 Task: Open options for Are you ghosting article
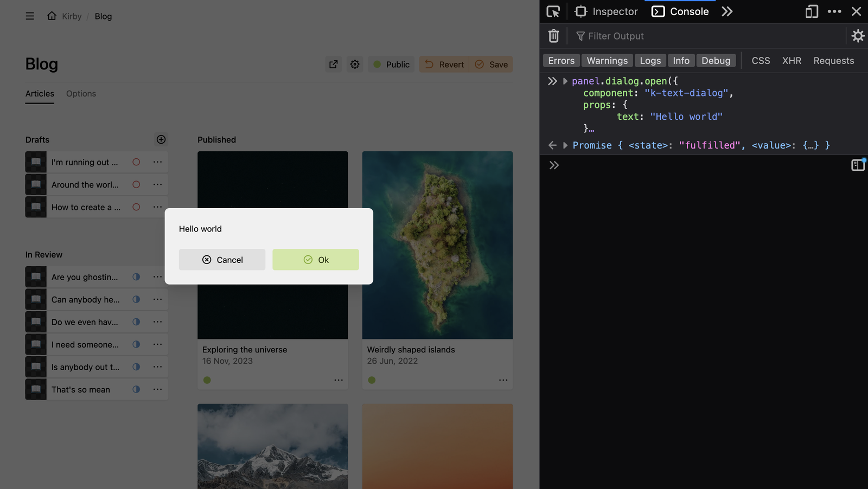click(x=157, y=277)
